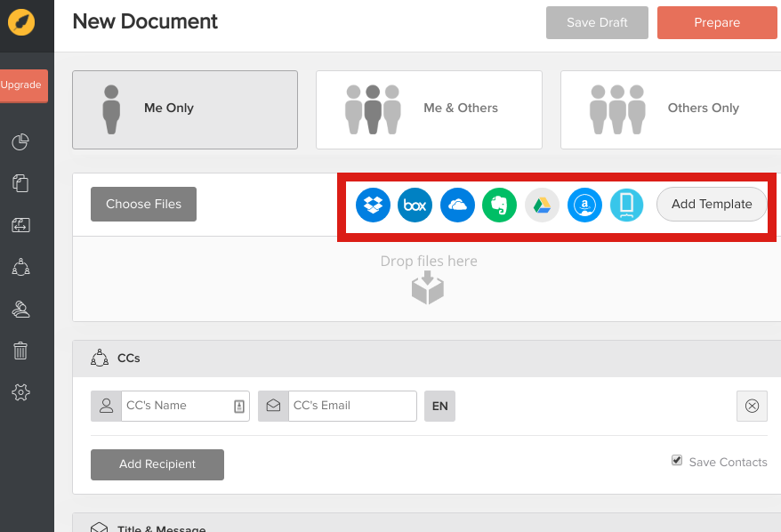Expand the Title & Message section
Image resolution: width=781 pixels, height=532 pixels.
426,523
